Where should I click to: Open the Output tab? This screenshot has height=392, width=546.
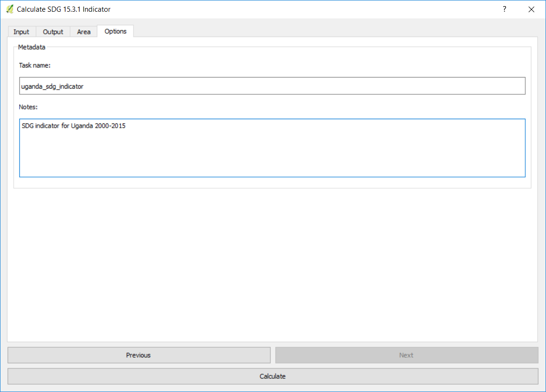(x=53, y=32)
